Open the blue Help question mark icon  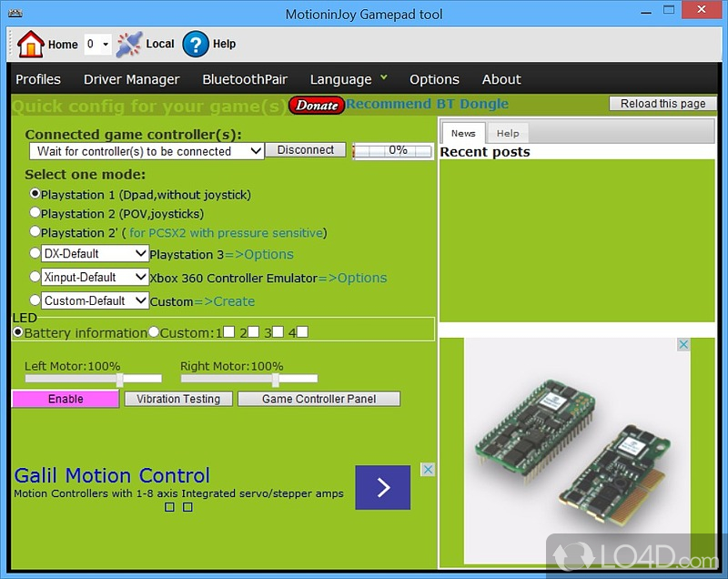[196, 44]
